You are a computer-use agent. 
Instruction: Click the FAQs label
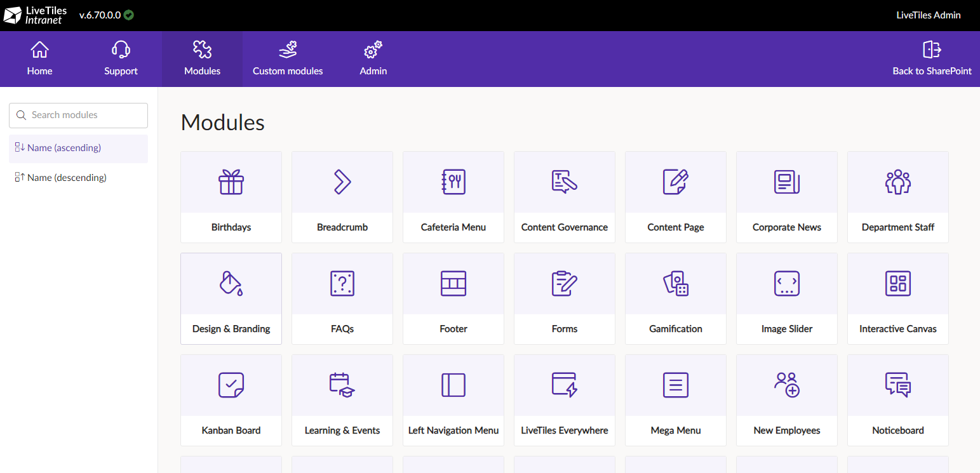[342, 329]
